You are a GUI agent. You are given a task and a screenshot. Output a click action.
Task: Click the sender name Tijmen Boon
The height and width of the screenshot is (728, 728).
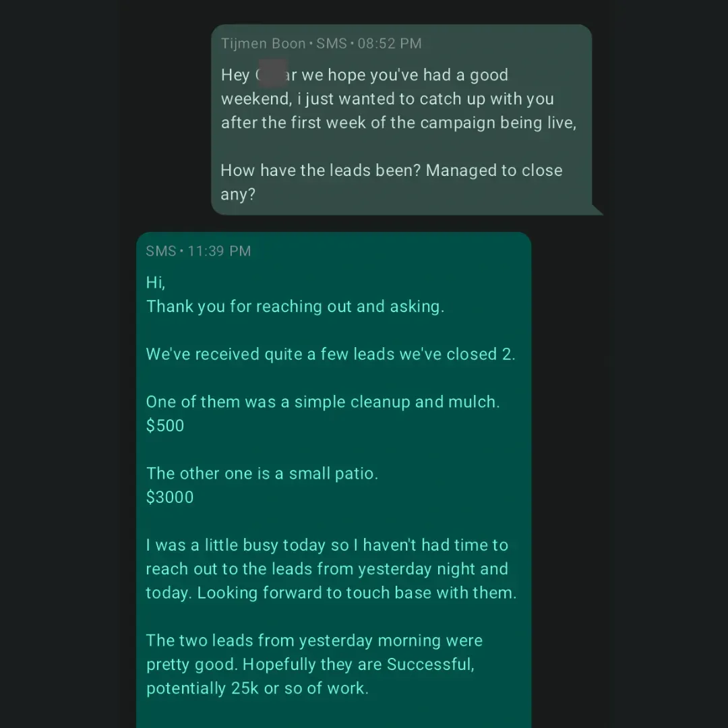click(263, 44)
